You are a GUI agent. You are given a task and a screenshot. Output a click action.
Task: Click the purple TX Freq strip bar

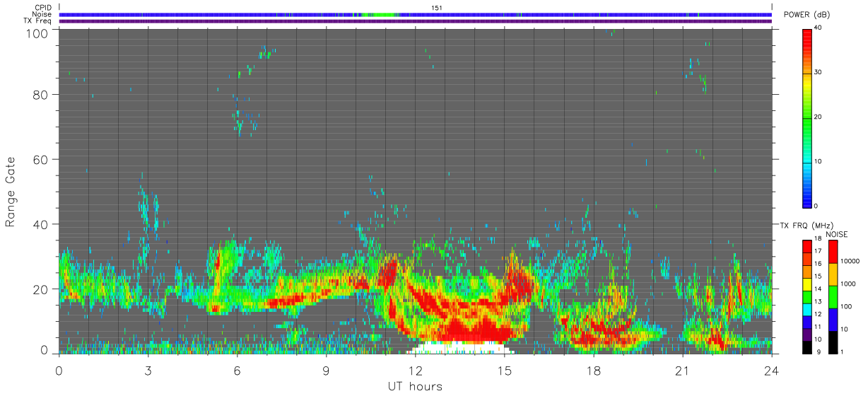[416, 21]
